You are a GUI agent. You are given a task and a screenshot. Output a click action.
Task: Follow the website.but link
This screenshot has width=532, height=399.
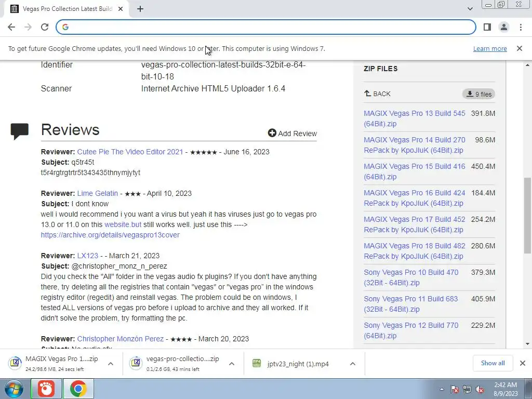point(123,224)
